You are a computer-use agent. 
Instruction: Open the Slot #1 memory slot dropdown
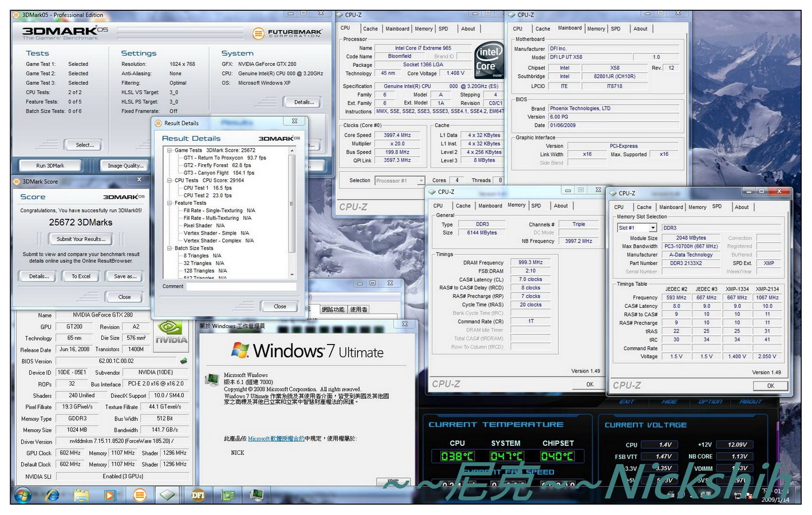point(653,228)
